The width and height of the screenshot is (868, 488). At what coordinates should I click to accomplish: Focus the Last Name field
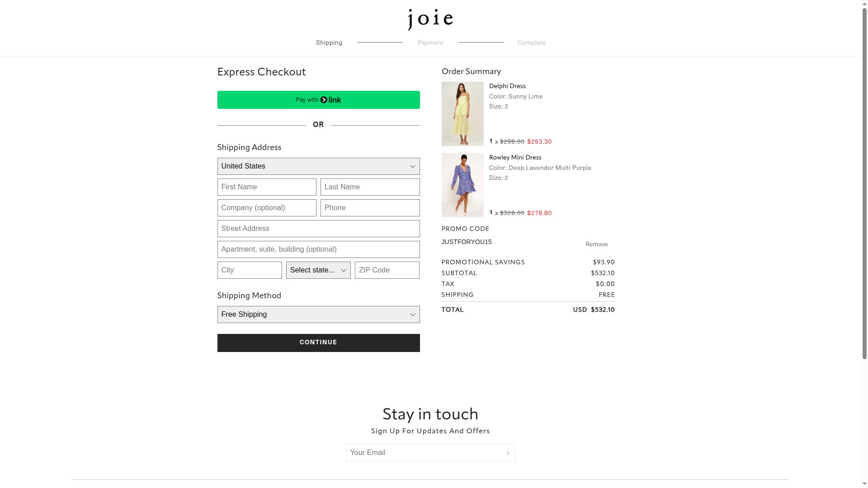point(370,187)
